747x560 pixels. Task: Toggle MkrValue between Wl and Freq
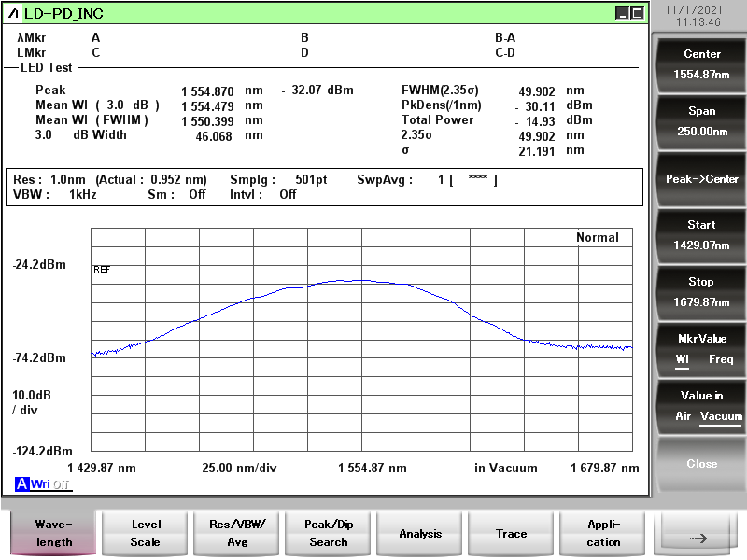pyautogui.click(x=701, y=348)
